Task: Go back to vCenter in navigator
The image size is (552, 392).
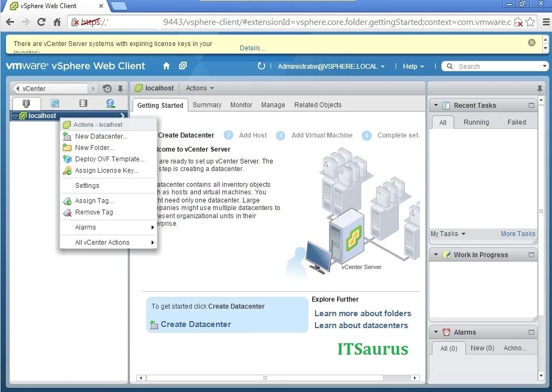Action: pos(50,88)
